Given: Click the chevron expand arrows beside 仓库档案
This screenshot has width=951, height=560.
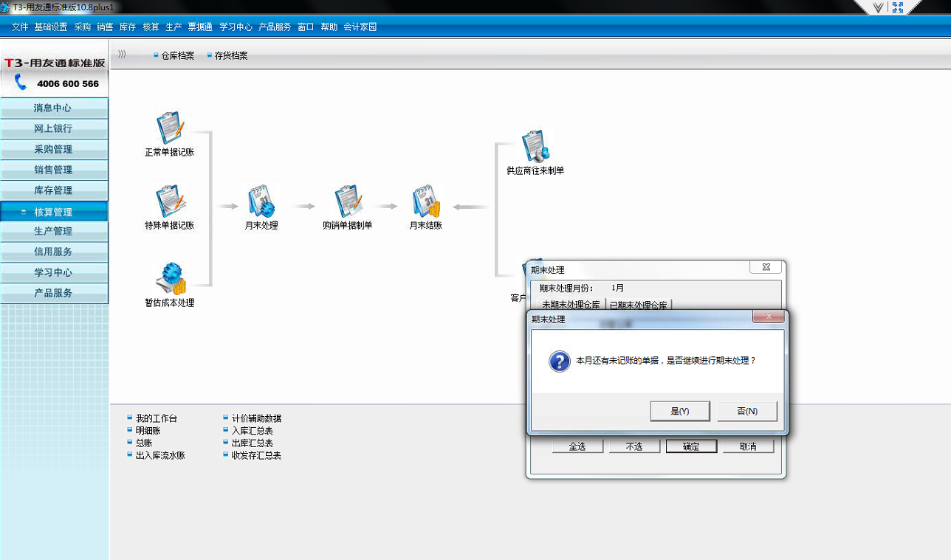Looking at the screenshot, I should (x=122, y=55).
